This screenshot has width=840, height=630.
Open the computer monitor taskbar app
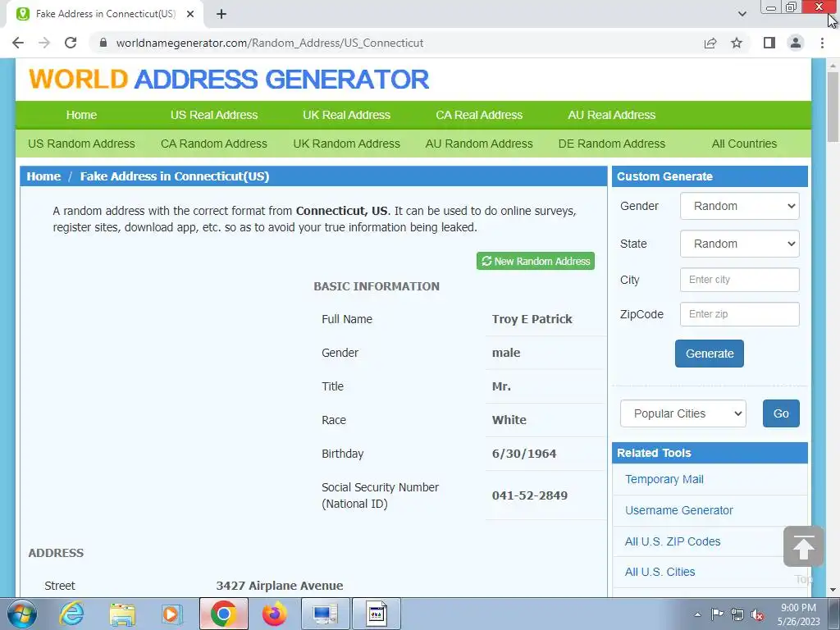(325, 614)
